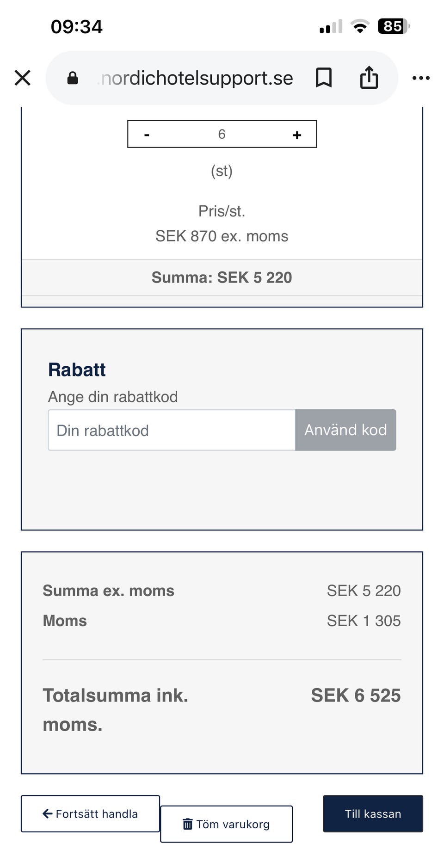
Task: Increase quantity with the plus button
Action: (297, 135)
